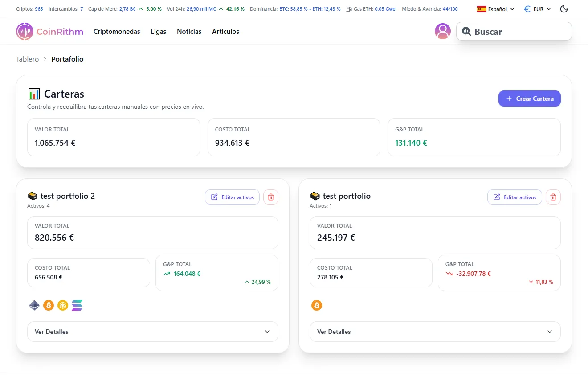Screen dimensions: 588x386
Task: Open the EUR currency dropdown
Action: [537, 8]
